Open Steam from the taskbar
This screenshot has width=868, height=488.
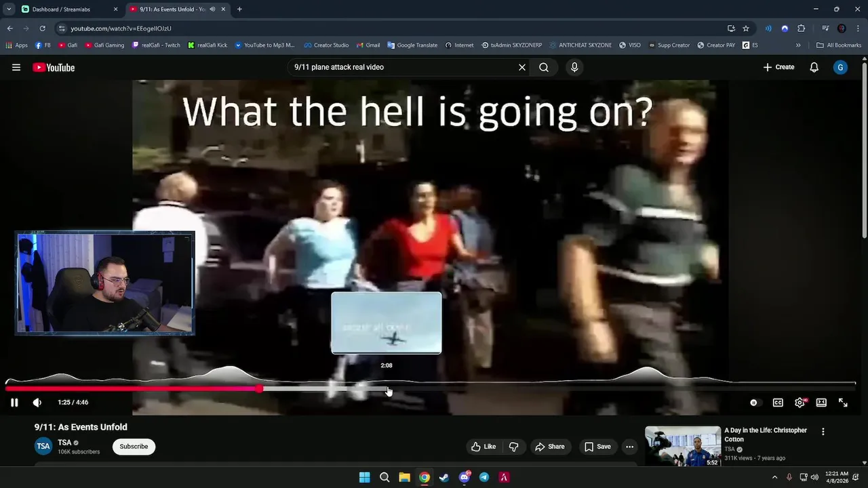pos(444,477)
